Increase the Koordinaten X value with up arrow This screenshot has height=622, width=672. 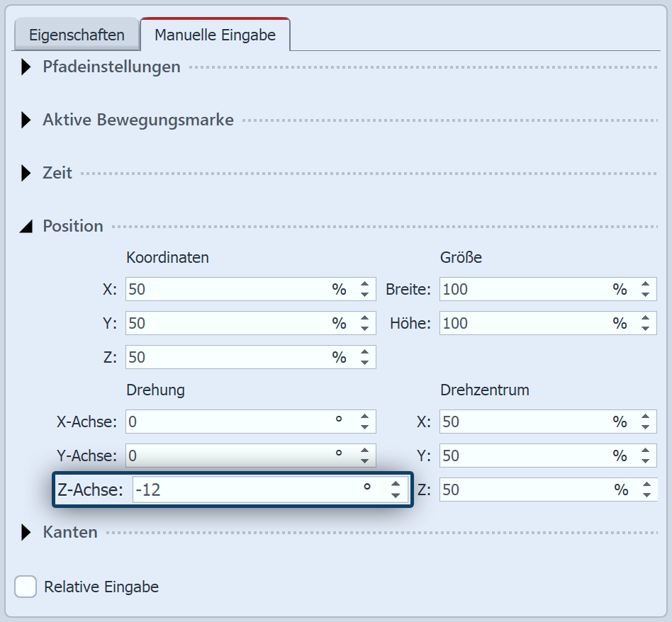pos(364,285)
